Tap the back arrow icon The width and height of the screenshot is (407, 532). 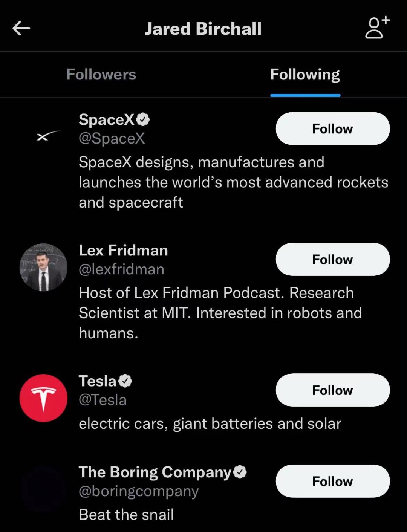(x=21, y=28)
